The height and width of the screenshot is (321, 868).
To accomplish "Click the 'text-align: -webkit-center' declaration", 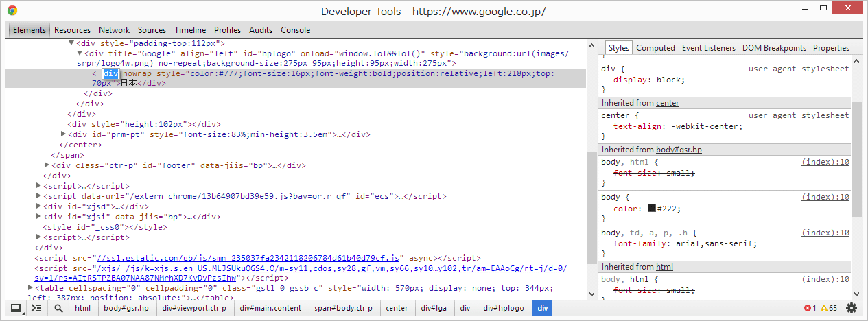I will point(678,126).
